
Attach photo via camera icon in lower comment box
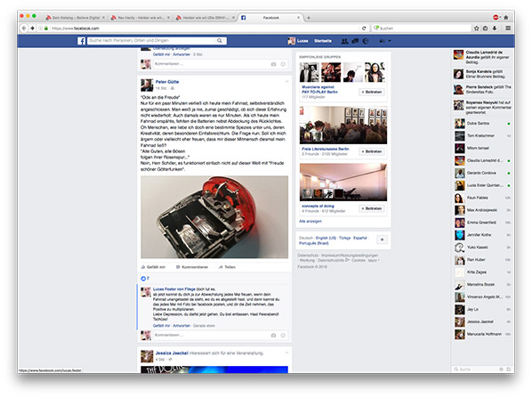273,335
